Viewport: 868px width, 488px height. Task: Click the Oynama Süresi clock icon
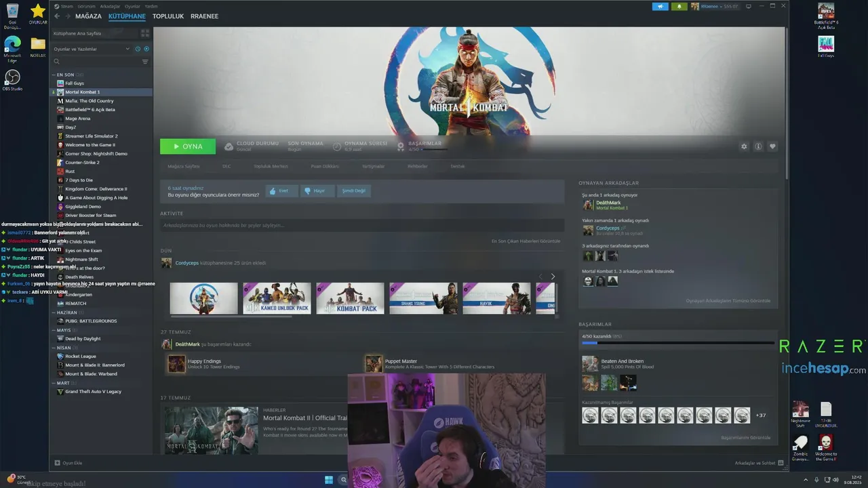tap(337, 146)
